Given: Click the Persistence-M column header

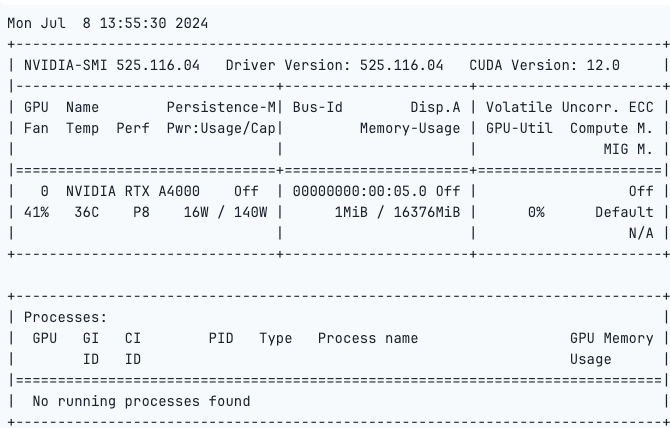Looking at the screenshot, I should 221,107.
